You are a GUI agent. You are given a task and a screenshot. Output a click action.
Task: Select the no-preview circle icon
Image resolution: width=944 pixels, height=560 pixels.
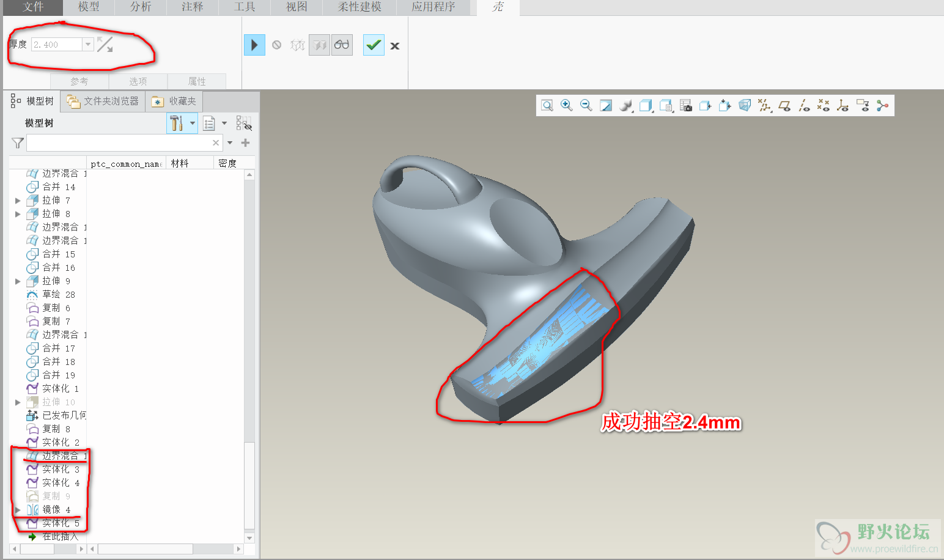[x=277, y=45]
